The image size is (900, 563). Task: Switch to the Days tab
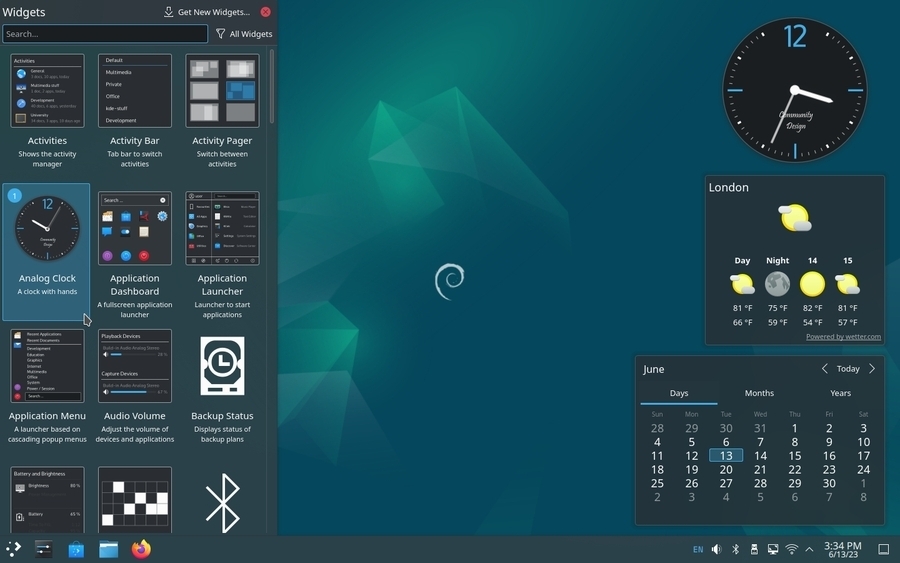tap(679, 393)
